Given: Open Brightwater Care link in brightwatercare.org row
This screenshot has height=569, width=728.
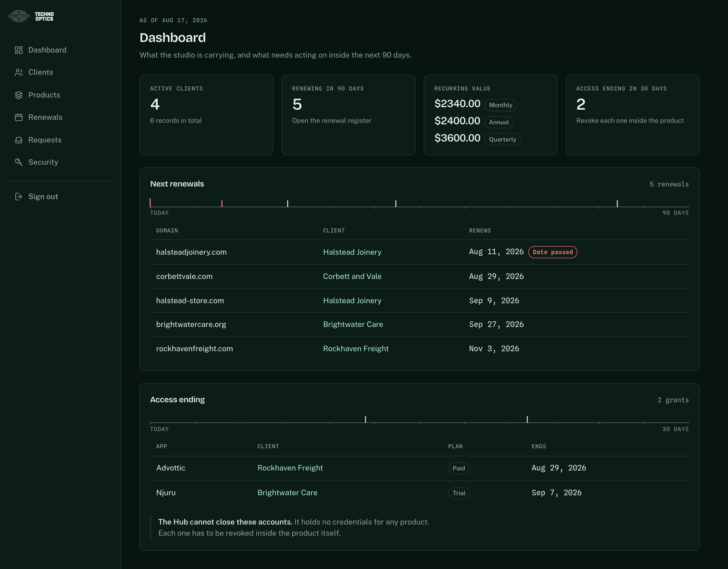Looking at the screenshot, I should click(x=353, y=324).
